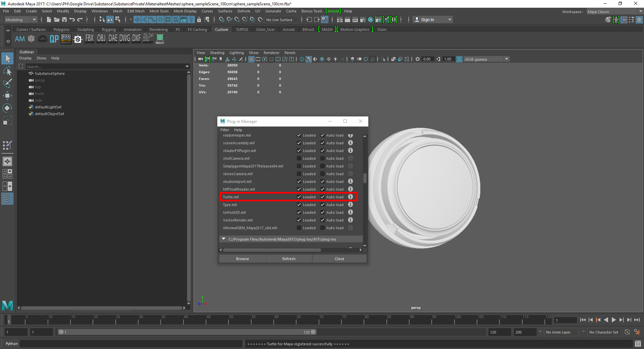Activate the Paint Selection tool
The height and width of the screenshot is (349, 644).
[x=7, y=83]
